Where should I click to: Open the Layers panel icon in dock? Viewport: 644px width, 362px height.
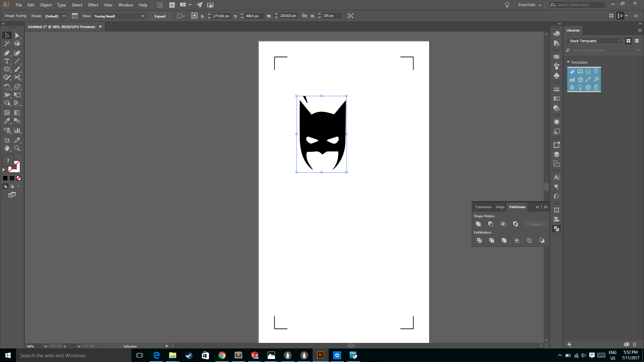(x=556, y=155)
